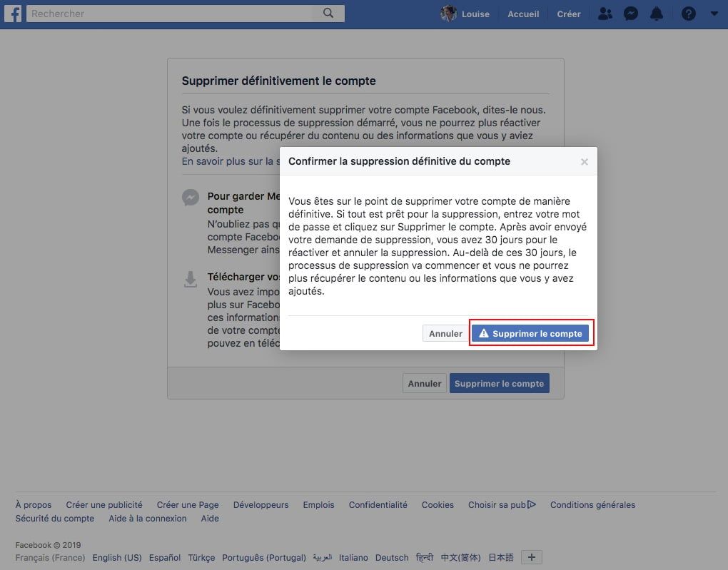The height and width of the screenshot is (570, 728).
Task: Go to Louise profile link
Action: coord(475,14)
